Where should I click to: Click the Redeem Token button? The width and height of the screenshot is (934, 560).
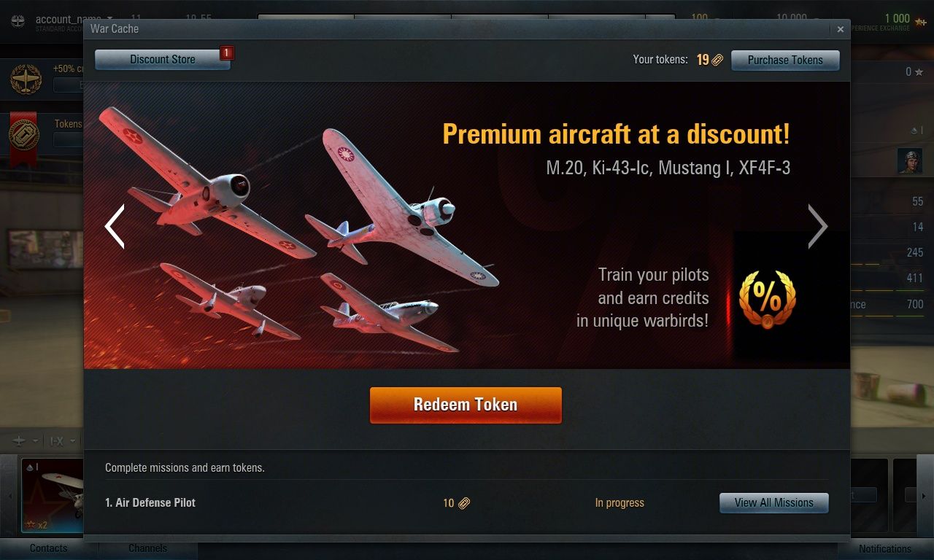(x=466, y=405)
